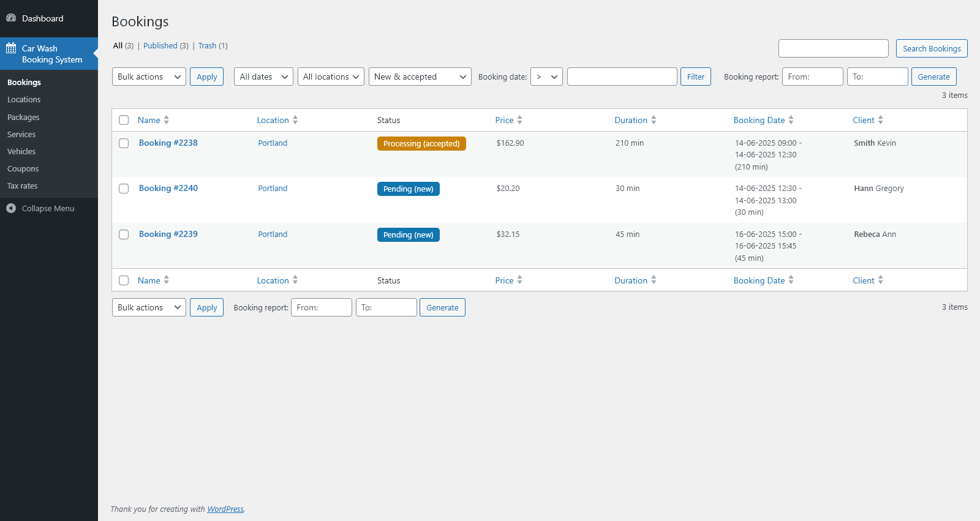Click sort arrows beside Client in table footer
980x521 pixels.
(881, 280)
